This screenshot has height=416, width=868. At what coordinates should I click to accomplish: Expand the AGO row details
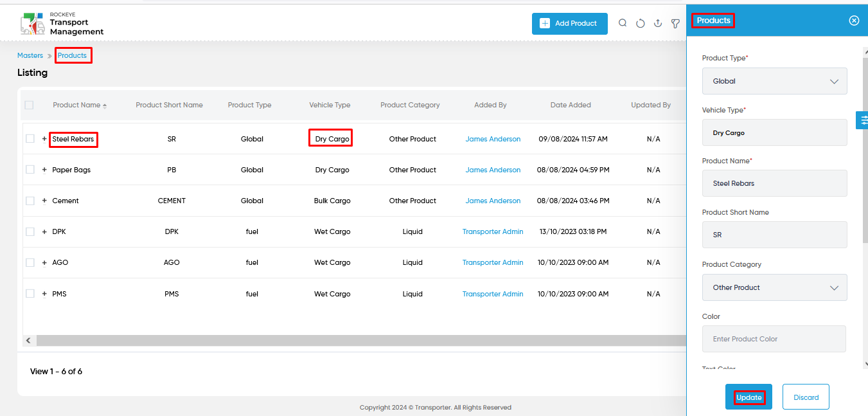(44, 262)
